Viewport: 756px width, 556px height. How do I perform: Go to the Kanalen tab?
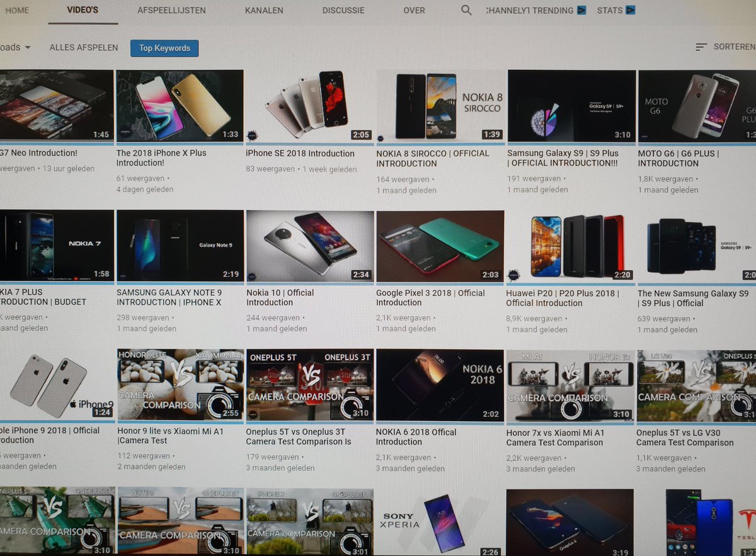(264, 11)
